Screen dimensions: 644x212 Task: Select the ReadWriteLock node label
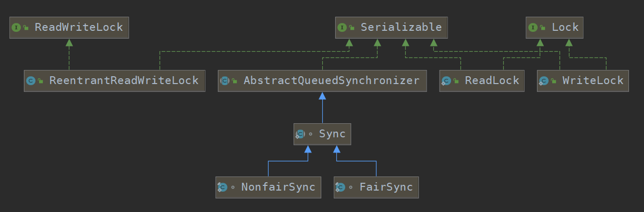point(79,27)
